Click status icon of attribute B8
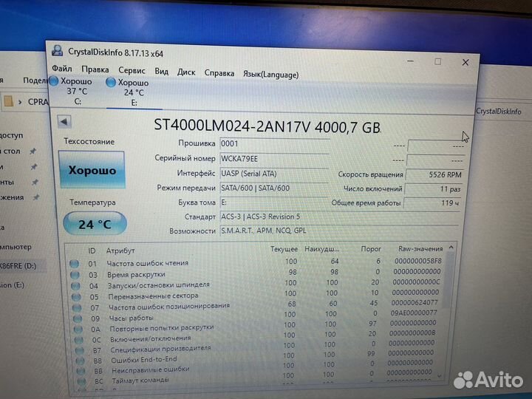 pyautogui.click(x=81, y=361)
